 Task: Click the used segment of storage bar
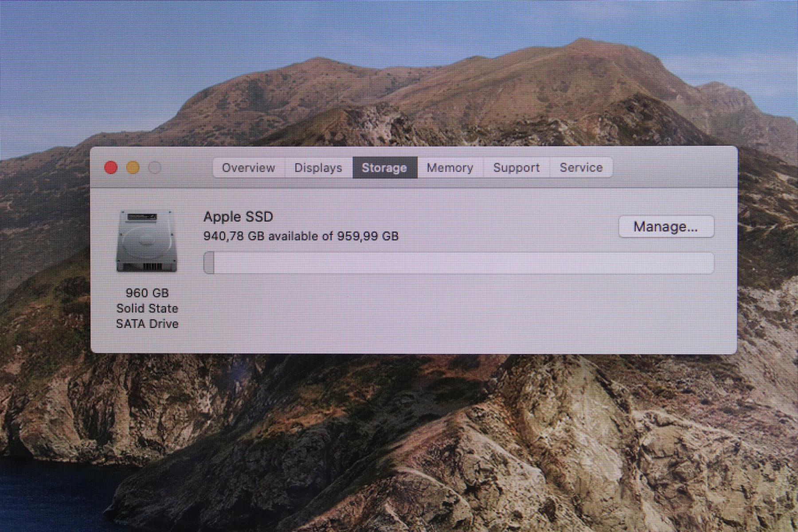pos(209,263)
